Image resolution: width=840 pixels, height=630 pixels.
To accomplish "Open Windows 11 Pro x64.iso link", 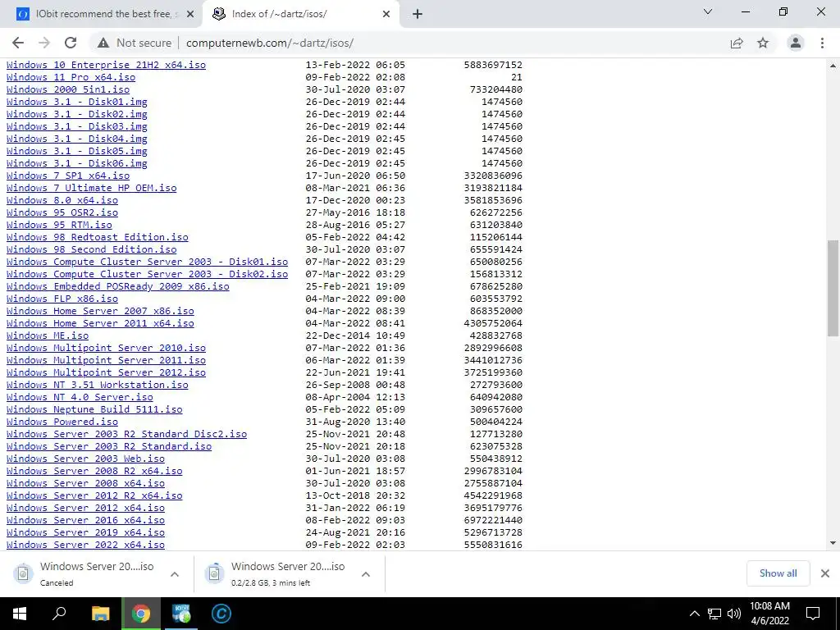I will 71,77.
